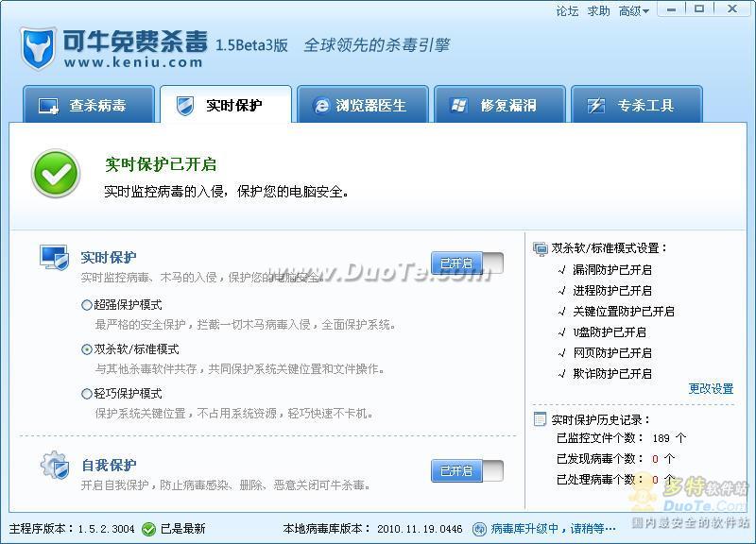
Task: Switch to the 实时保护 tab
Action: 226,105
